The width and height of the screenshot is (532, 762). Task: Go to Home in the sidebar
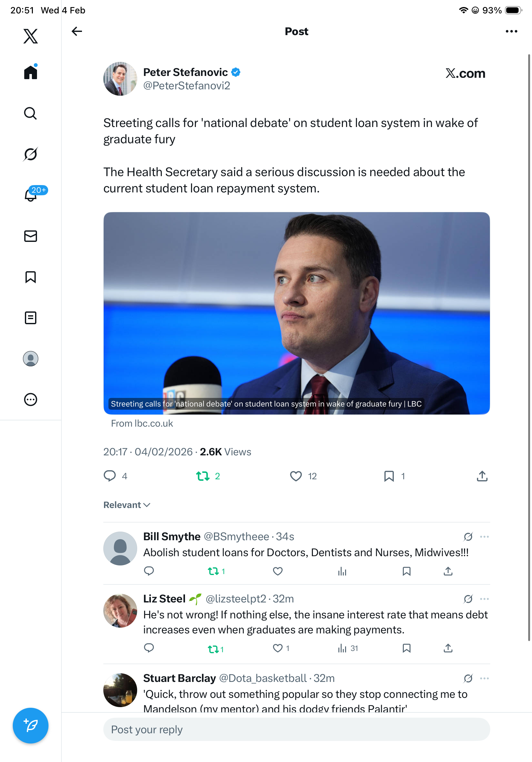tap(31, 72)
